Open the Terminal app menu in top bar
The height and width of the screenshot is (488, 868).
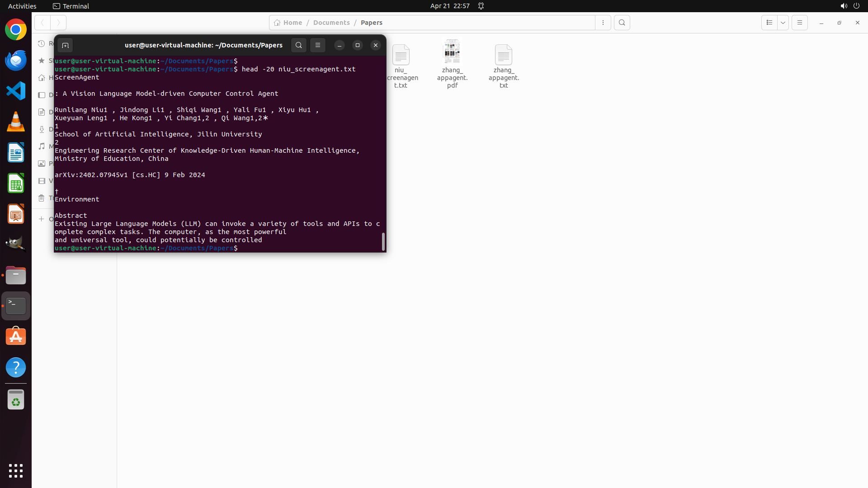(71, 6)
